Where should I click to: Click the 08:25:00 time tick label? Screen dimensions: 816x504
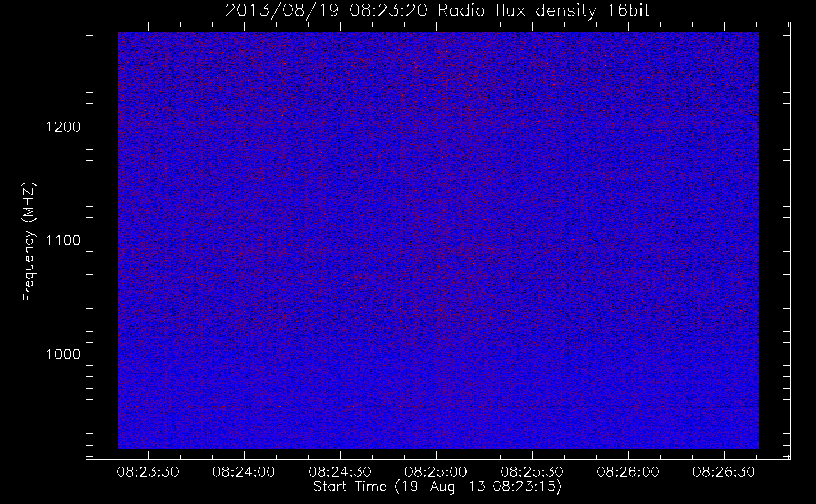point(436,472)
